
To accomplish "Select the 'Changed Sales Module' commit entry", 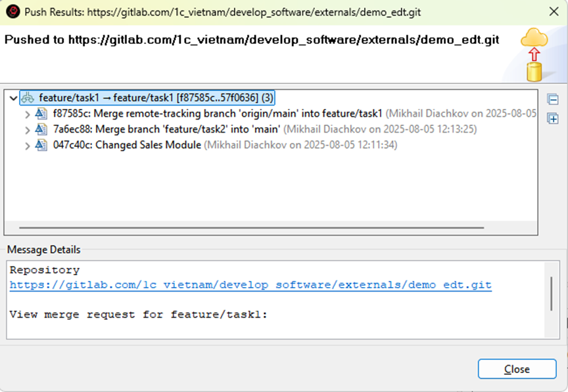I will [148, 145].
